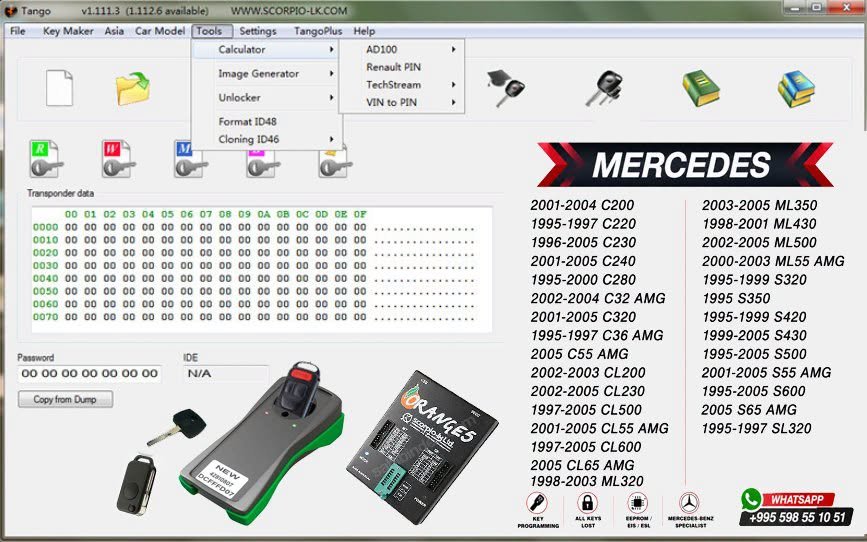Select hex row offset 0000
Screen dimensions: 867x542
click(x=45, y=227)
